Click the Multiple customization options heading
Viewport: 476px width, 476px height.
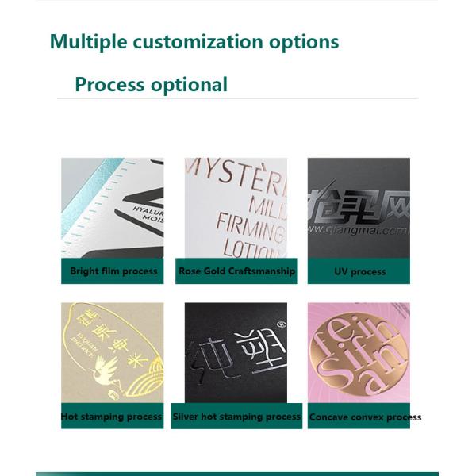pyautogui.click(x=194, y=42)
